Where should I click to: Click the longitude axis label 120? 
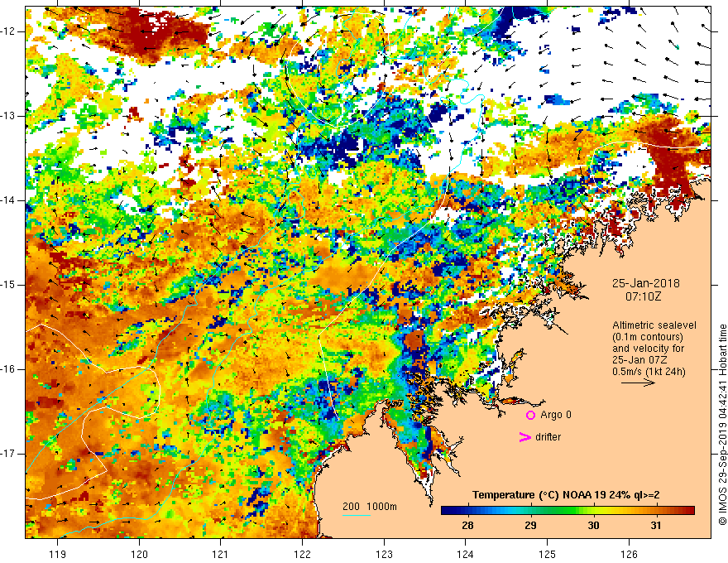coord(139,554)
